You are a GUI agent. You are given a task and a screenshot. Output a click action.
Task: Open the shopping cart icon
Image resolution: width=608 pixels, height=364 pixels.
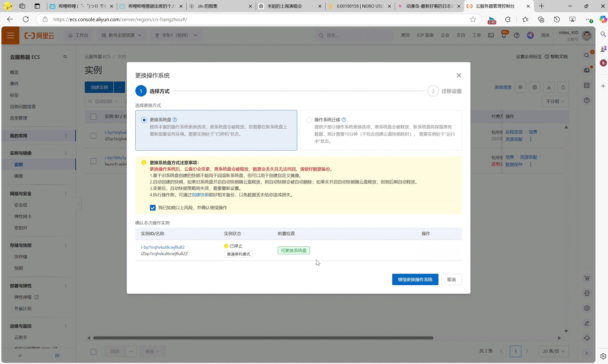coord(587,278)
